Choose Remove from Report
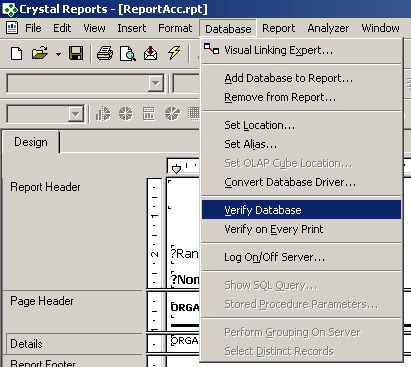The height and width of the screenshot is (367, 411). point(301,97)
